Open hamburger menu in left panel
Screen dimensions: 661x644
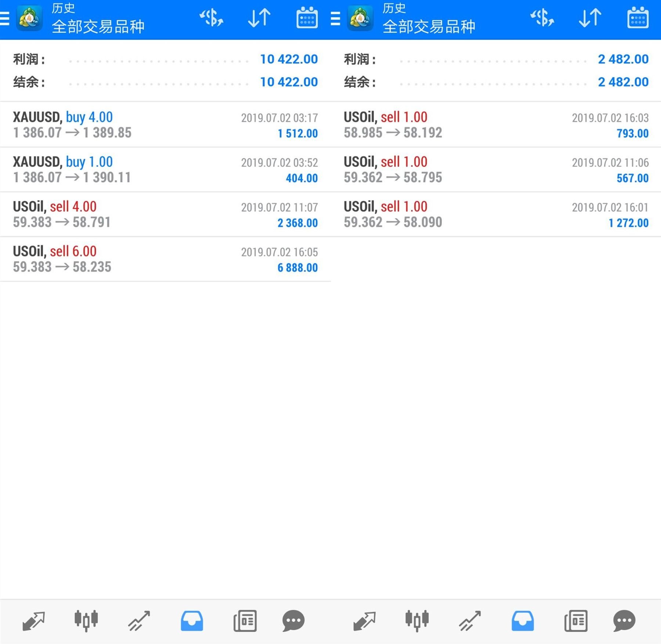(x=4, y=18)
